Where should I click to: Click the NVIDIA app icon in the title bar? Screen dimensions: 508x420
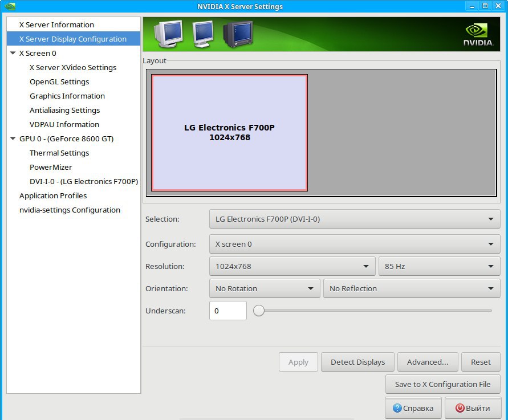pyautogui.click(x=10, y=6)
